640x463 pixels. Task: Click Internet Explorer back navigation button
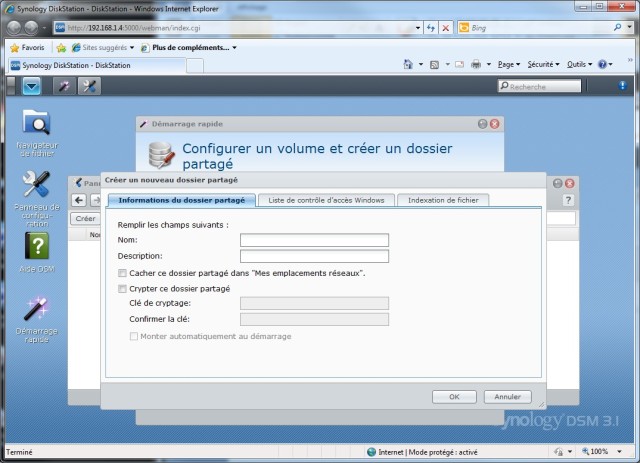pyautogui.click(x=14, y=28)
